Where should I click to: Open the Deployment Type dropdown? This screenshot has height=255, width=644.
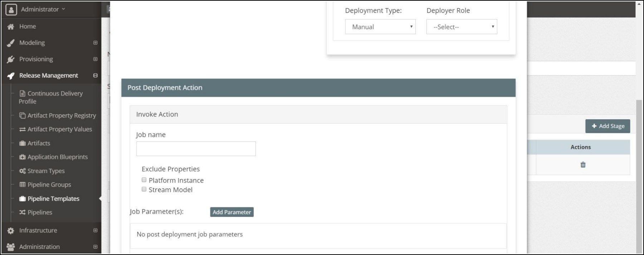380,27
